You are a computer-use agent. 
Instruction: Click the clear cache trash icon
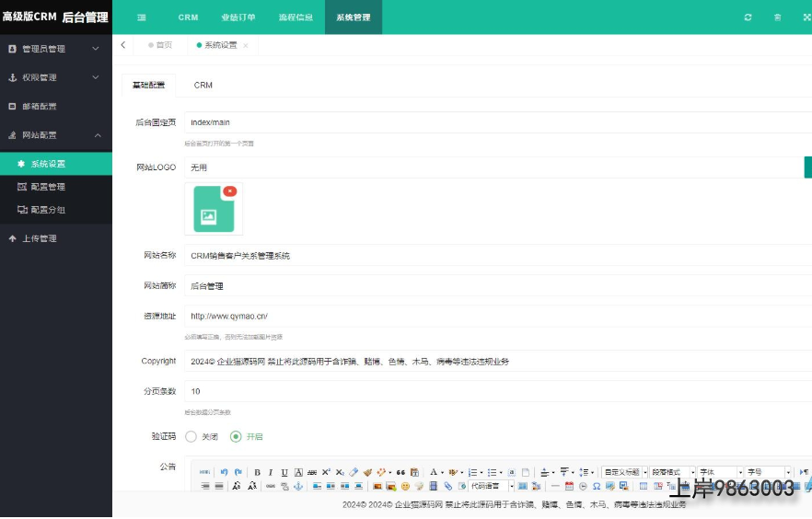(777, 17)
